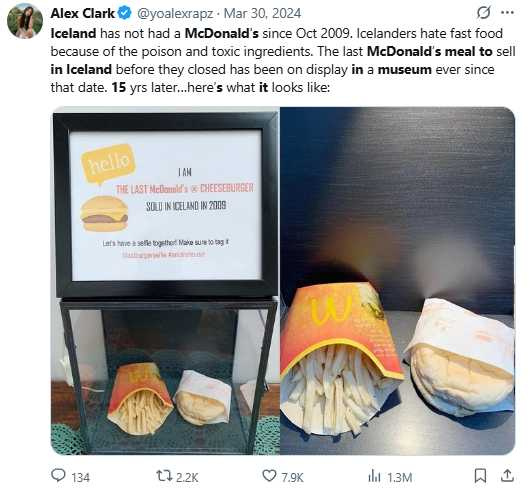
Task: Click the repost arrows icon
Action: click(164, 476)
